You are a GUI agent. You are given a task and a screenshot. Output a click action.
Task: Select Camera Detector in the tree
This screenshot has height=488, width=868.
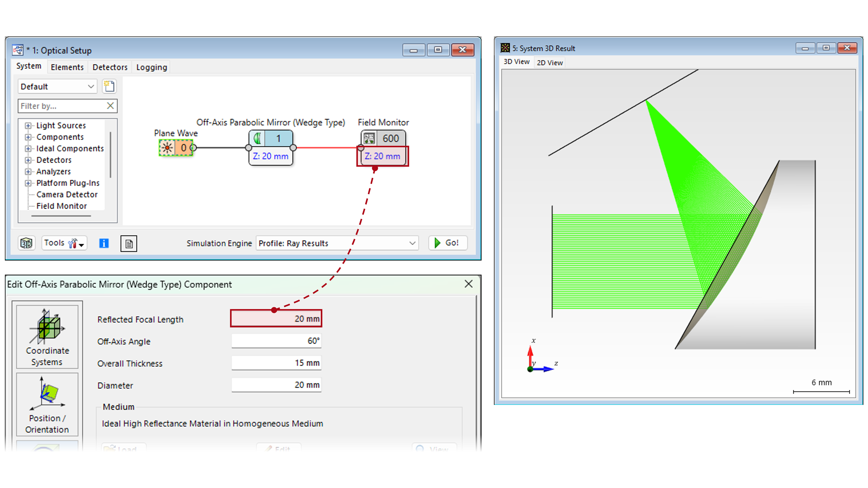(x=67, y=194)
